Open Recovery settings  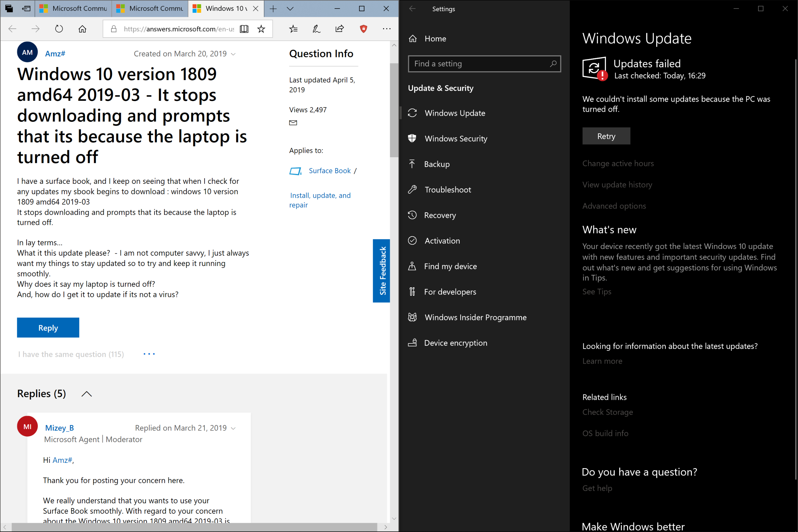pyautogui.click(x=484, y=215)
